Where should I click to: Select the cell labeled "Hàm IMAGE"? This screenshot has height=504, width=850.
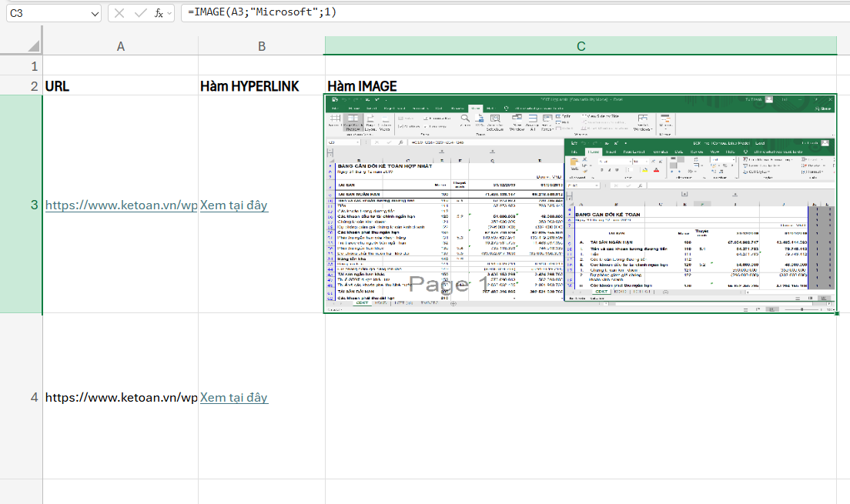(x=362, y=86)
